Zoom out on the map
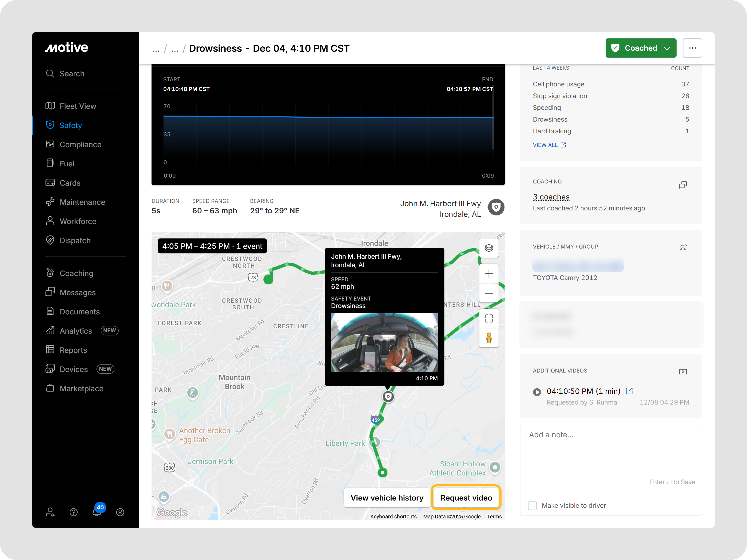Viewport: 747px width, 560px height. tap(489, 293)
